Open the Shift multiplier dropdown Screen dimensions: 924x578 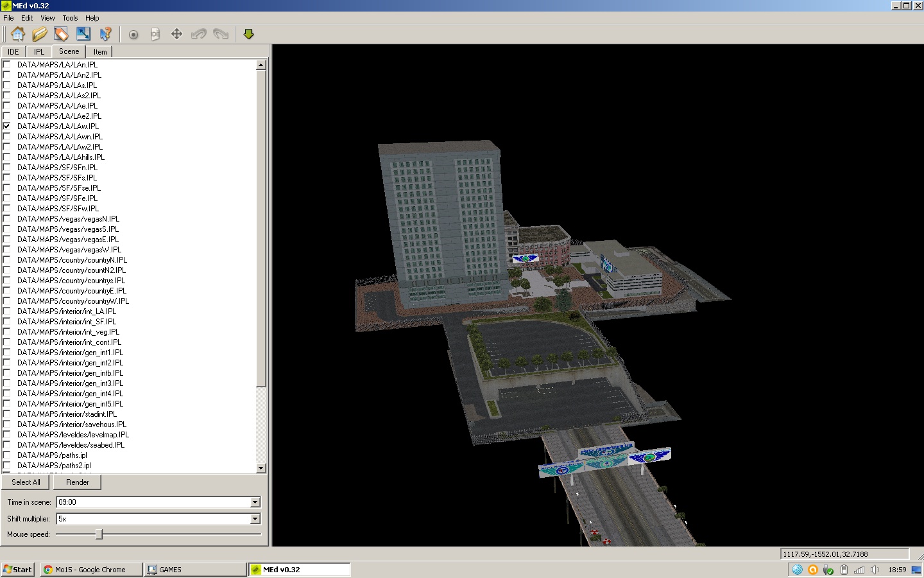point(255,519)
